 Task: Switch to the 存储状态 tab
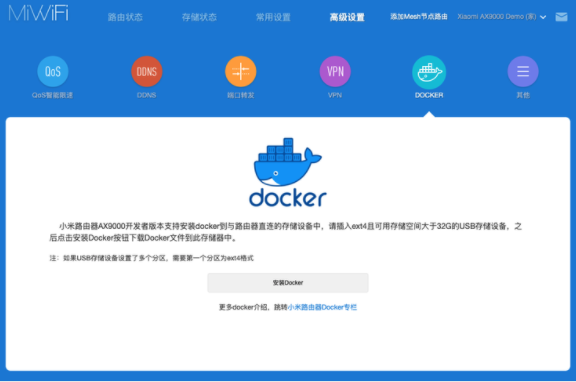point(199,17)
